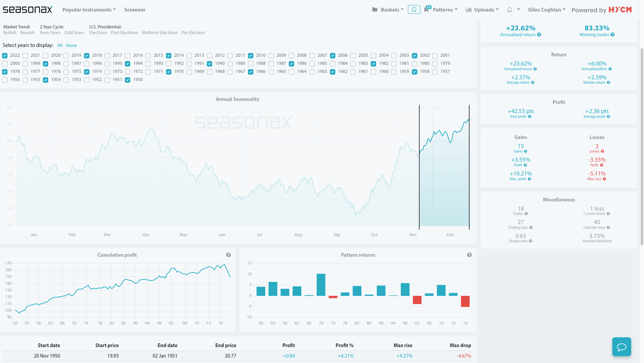The image size is (644, 363).
Task: Open the Uploads dropdown menu
Action: [x=486, y=10]
